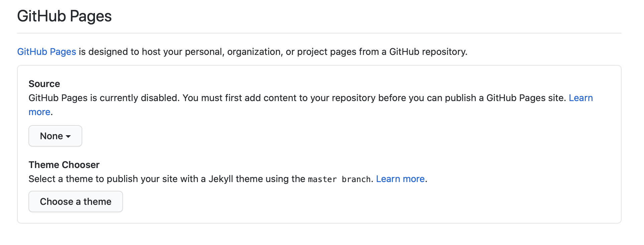Select the GitHub Pages heading text
644x245 pixels.
(x=64, y=16)
